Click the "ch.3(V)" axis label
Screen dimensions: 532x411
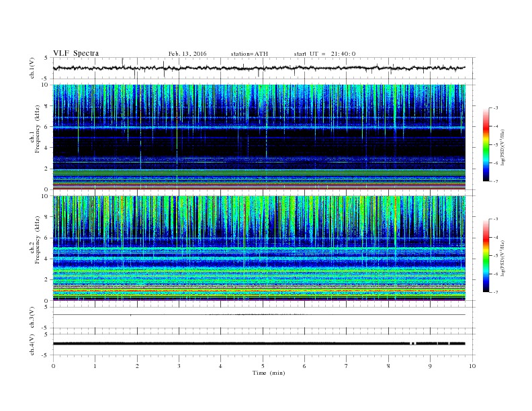[32, 318]
